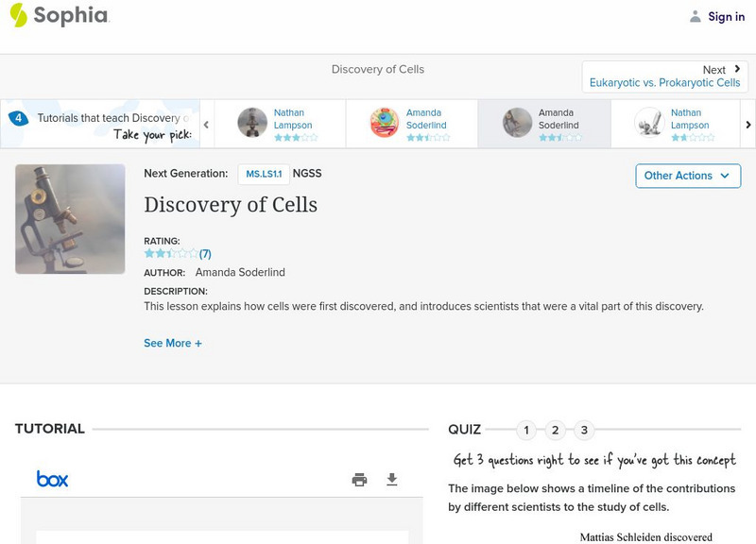Click the tutorials count bubble icon
756x544 pixels.
pyautogui.click(x=18, y=118)
